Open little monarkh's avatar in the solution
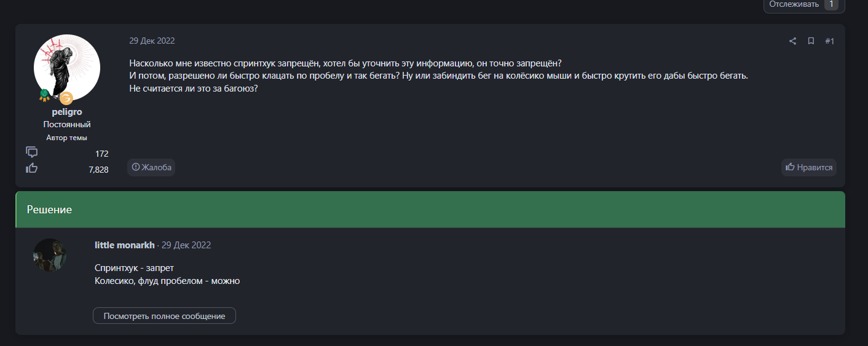The image size is (868, 346). tap(50, 255)
